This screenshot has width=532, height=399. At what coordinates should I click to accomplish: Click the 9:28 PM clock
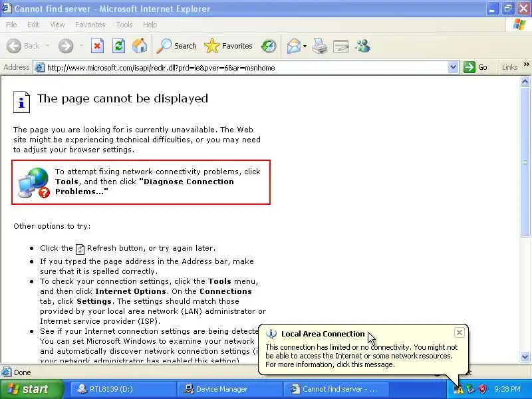coord(507,389)
